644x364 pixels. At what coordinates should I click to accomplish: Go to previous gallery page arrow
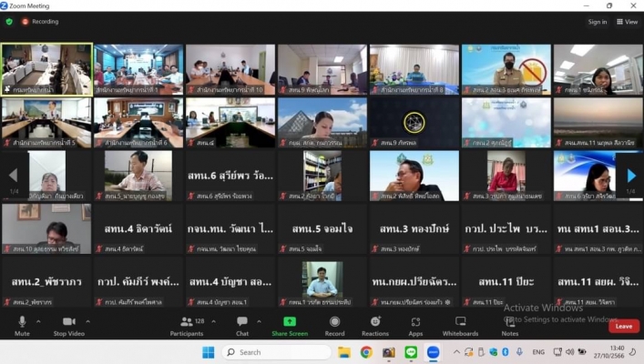[13, 176]
